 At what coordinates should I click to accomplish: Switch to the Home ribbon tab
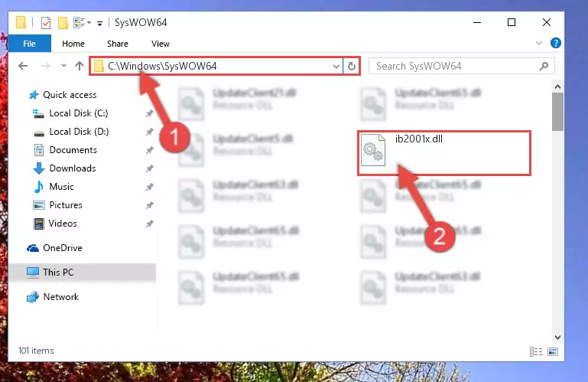(73, 44)
